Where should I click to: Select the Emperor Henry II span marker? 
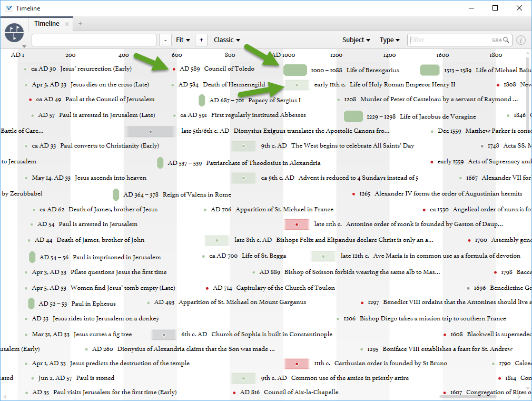tap(297, 85)
